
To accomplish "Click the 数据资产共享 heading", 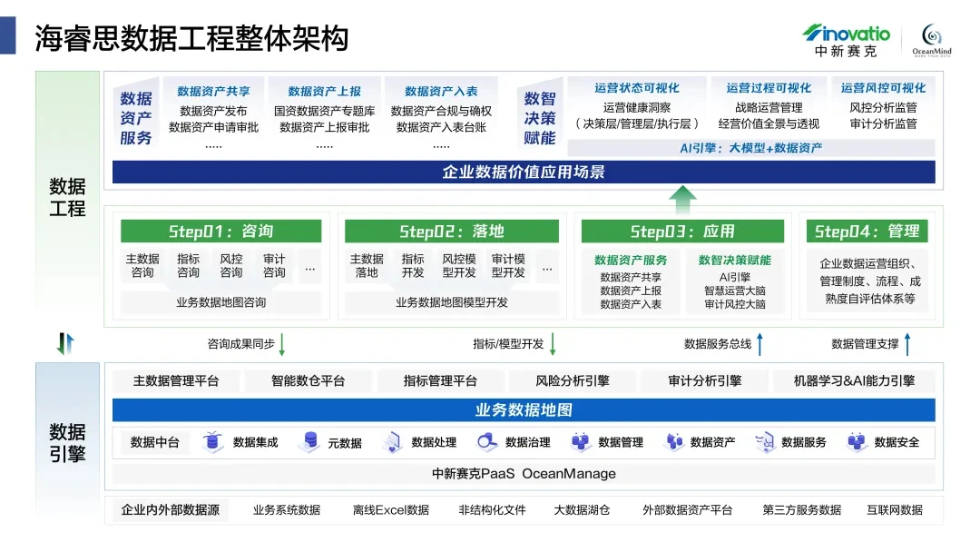I will tap(214, 92).
